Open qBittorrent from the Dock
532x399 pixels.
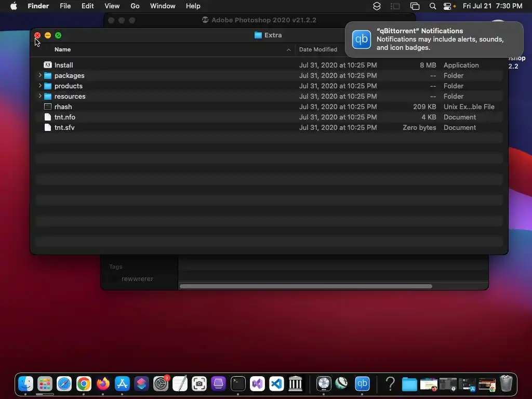[362, 384]
